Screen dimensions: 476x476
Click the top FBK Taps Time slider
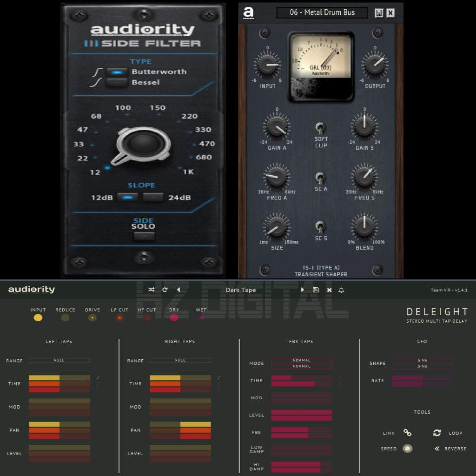tap(301, 378)
